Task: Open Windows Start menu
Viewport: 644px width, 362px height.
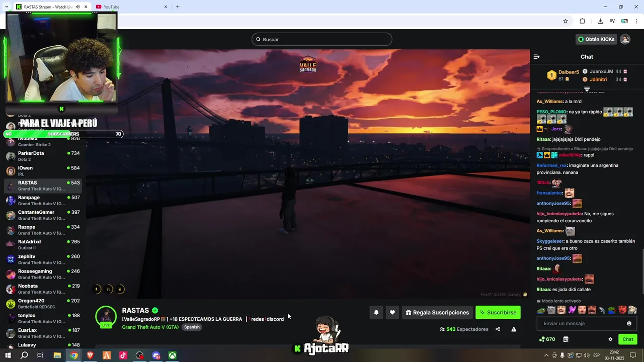Action: [8, 355]
